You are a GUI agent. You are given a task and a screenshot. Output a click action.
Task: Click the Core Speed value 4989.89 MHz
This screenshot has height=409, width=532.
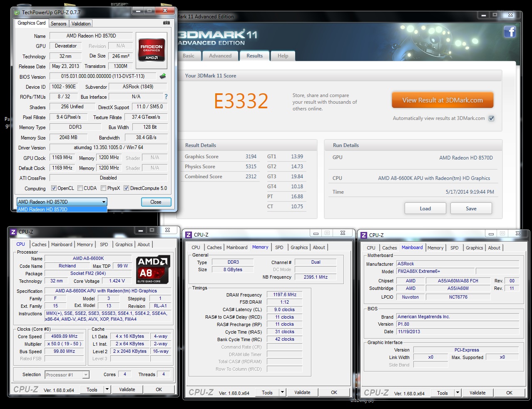[x=65, y=336]
